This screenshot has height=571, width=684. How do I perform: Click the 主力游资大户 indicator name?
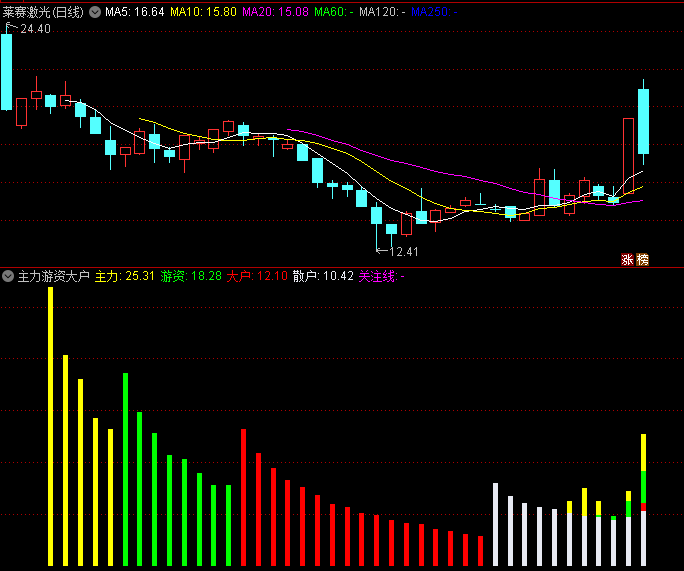[54, 276]
